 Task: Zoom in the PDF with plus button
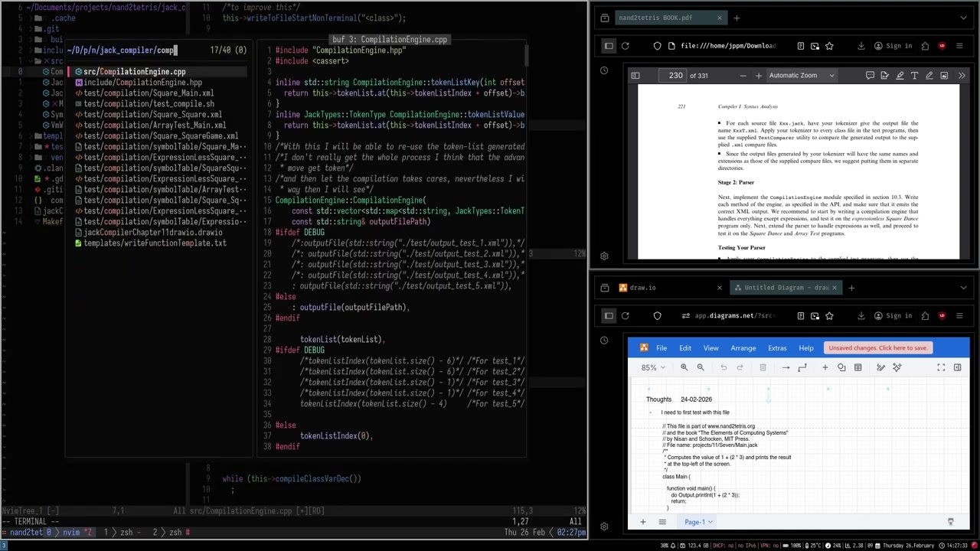(x=759, y=76)
